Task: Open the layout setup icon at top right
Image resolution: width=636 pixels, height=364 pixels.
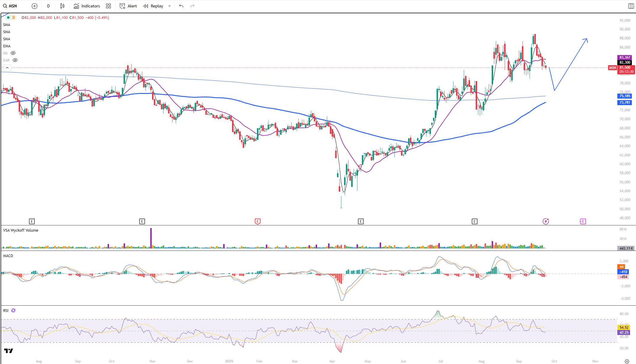Action: click(631, 6)
